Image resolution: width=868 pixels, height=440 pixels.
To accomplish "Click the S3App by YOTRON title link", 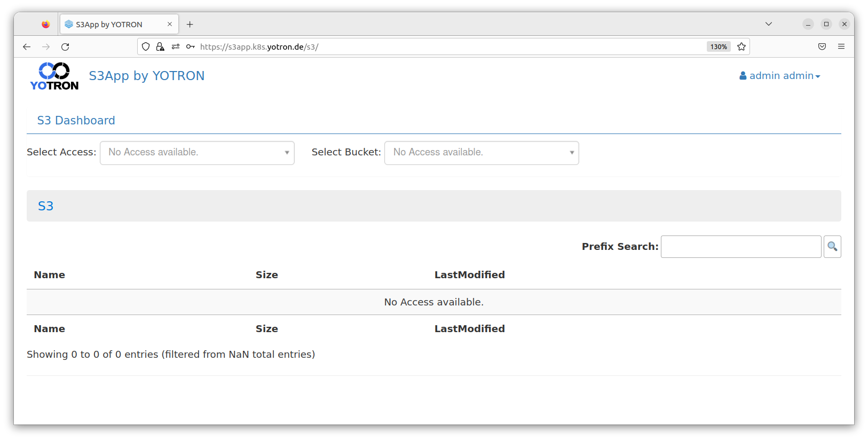I will (x=147, y=76).
